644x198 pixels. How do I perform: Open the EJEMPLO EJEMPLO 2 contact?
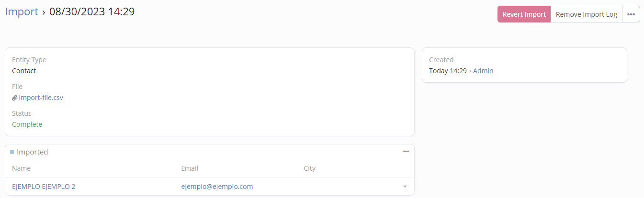pos(44,187)
